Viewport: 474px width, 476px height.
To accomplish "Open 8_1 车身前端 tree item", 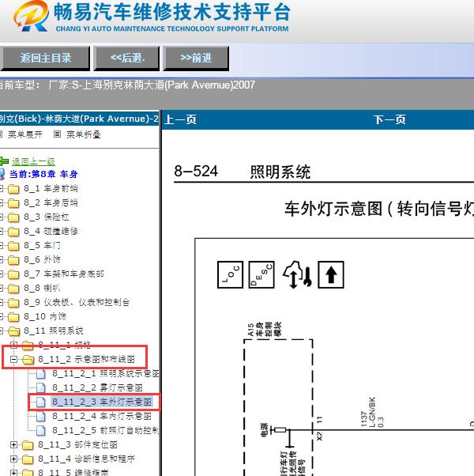I will point(51,188).
